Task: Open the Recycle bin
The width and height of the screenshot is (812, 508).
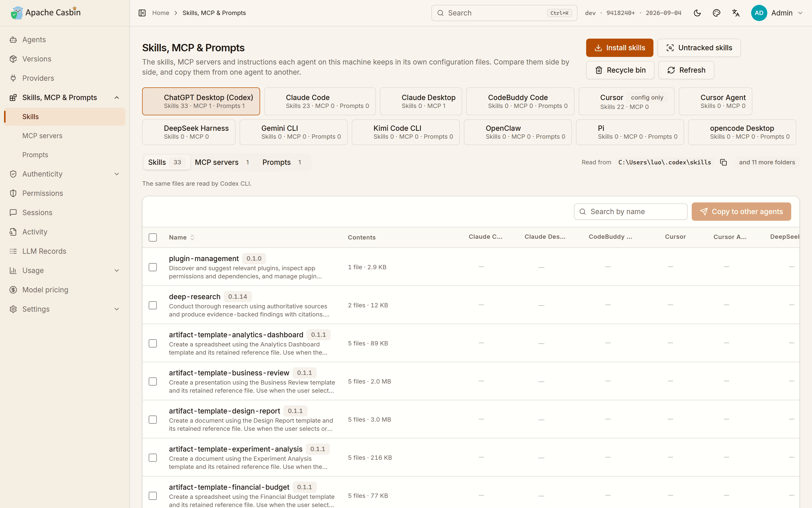Action: click(620, 70)
